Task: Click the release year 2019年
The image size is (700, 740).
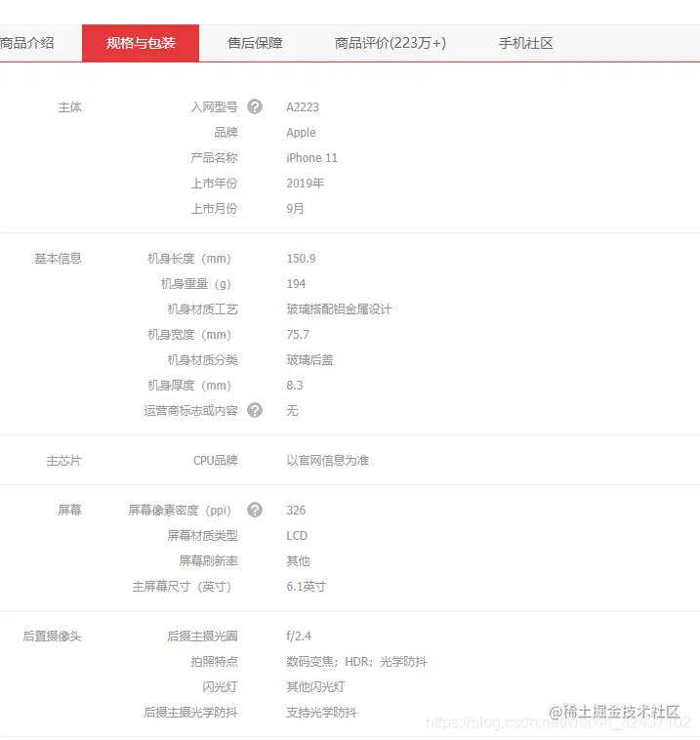Action: point(306,184)
